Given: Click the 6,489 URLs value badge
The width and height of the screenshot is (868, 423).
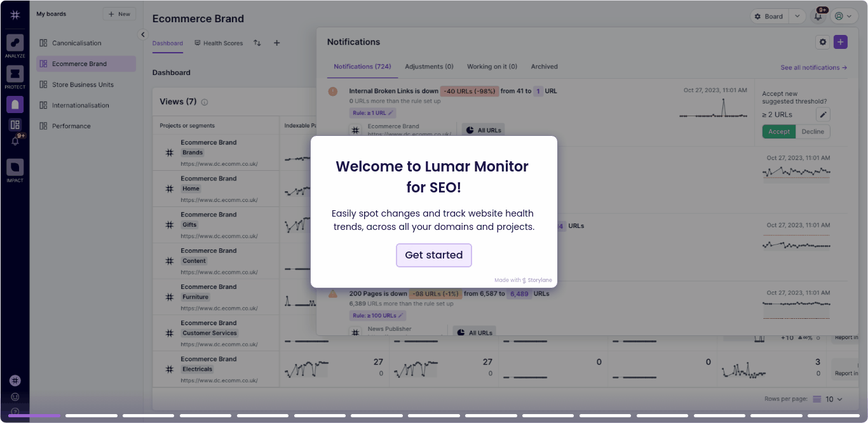Looking at the screenshot, I should (519, 294).
